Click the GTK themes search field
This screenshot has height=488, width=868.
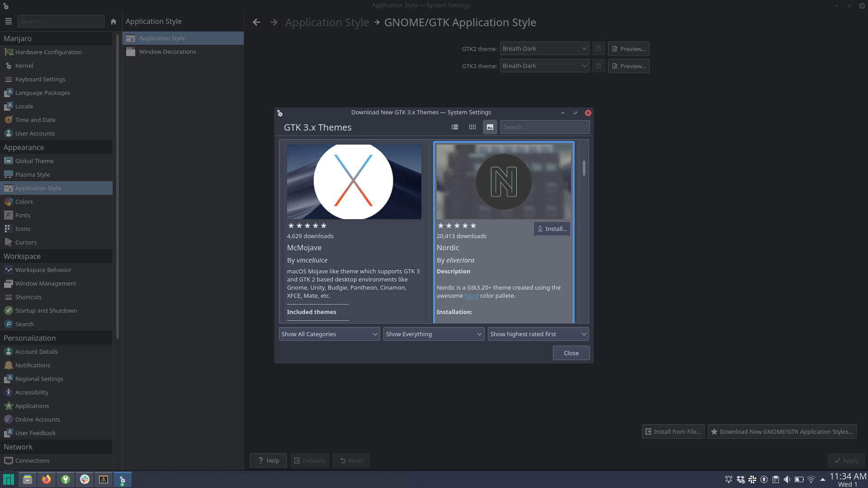tap(544, 127)
